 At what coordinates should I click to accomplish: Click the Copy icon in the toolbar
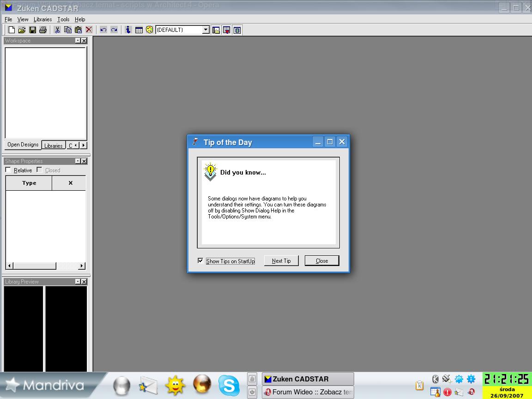(68, 30)
